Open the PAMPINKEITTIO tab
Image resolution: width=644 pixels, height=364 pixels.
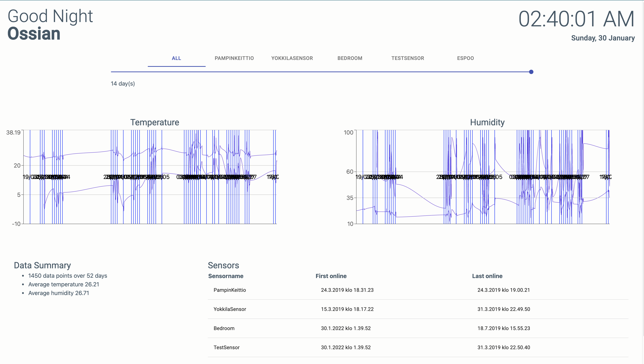click(234, 58)
